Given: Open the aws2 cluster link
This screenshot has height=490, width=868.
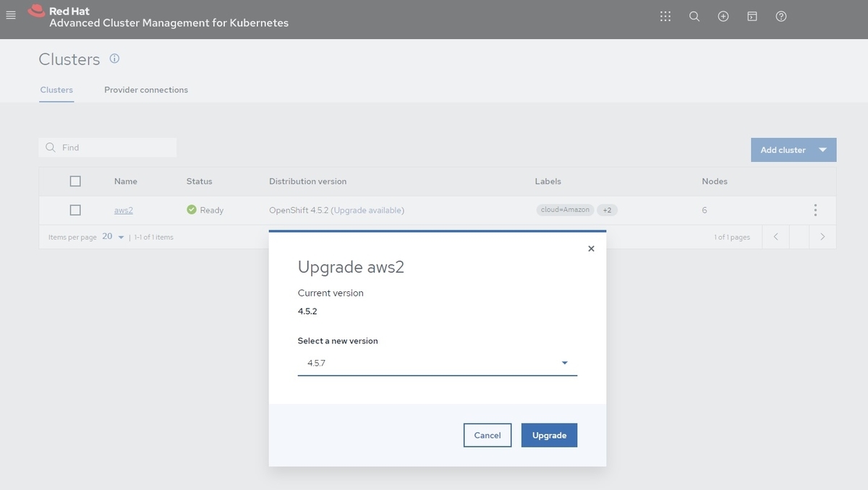Looking at the screenshot, I should coord(124,210).
